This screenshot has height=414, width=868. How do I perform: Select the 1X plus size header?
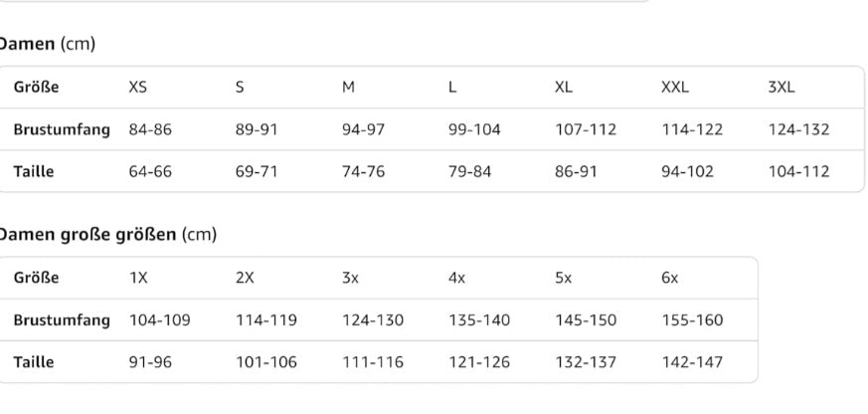coord(138,278)
